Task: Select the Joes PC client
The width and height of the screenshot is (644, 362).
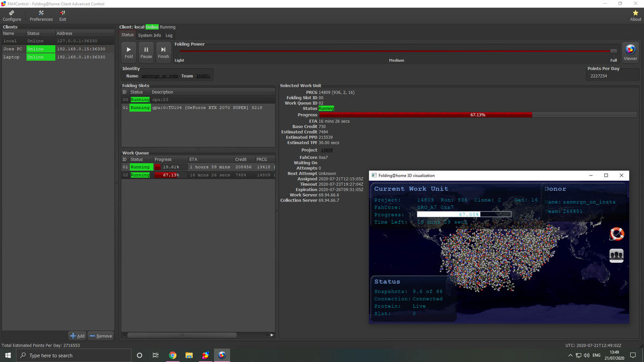Action: 57,49
